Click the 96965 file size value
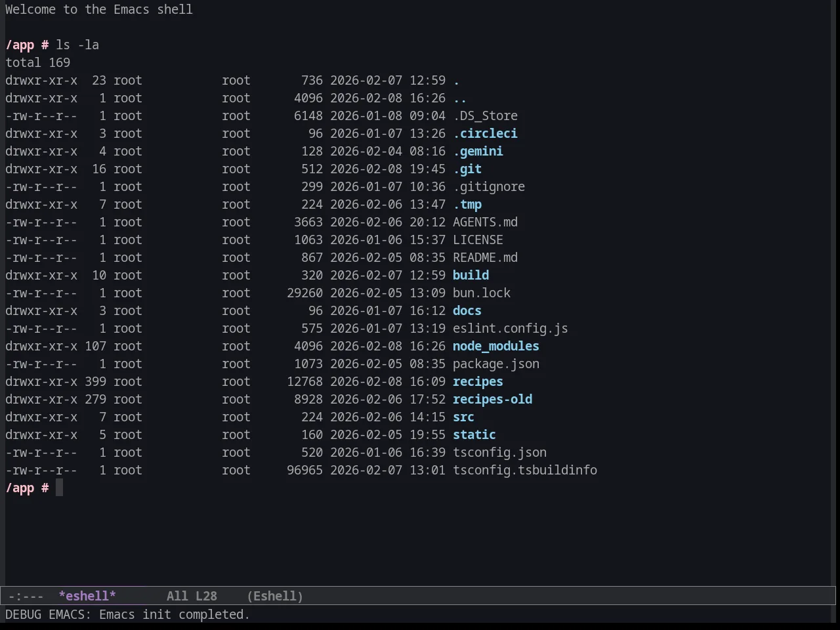 coord(304,470)
